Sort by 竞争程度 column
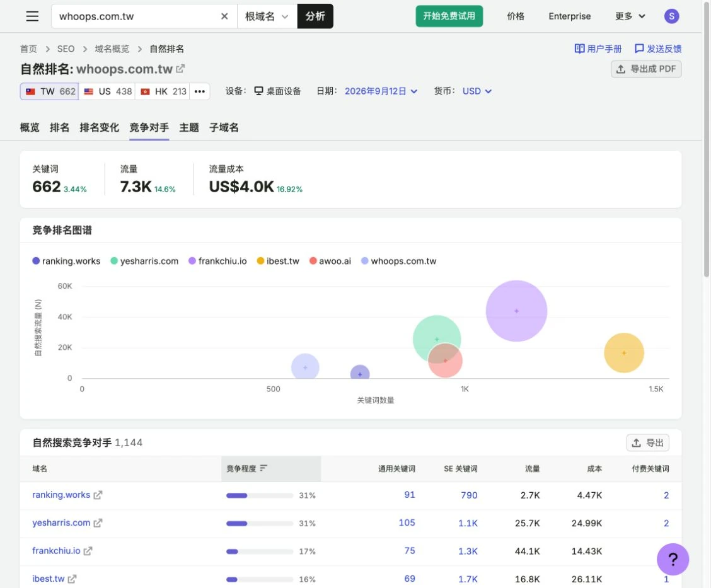 270,468
